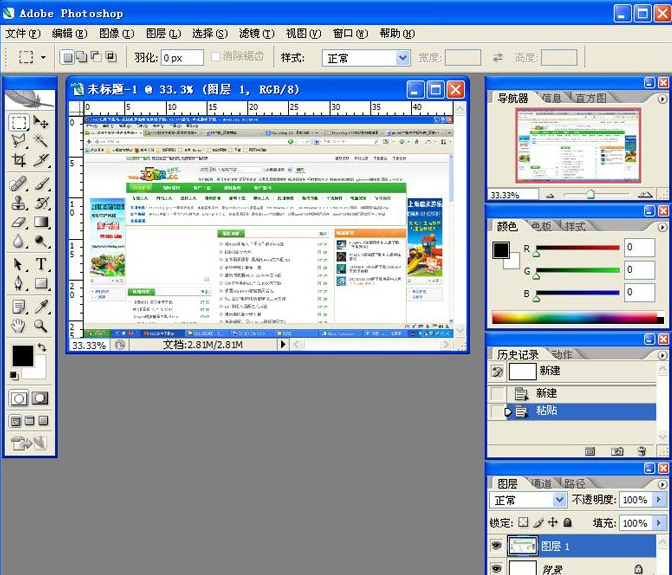672x575 pixels.
Task: Select the 粘贴 history state
Action: pyautogui.click(x=572, y=411)
